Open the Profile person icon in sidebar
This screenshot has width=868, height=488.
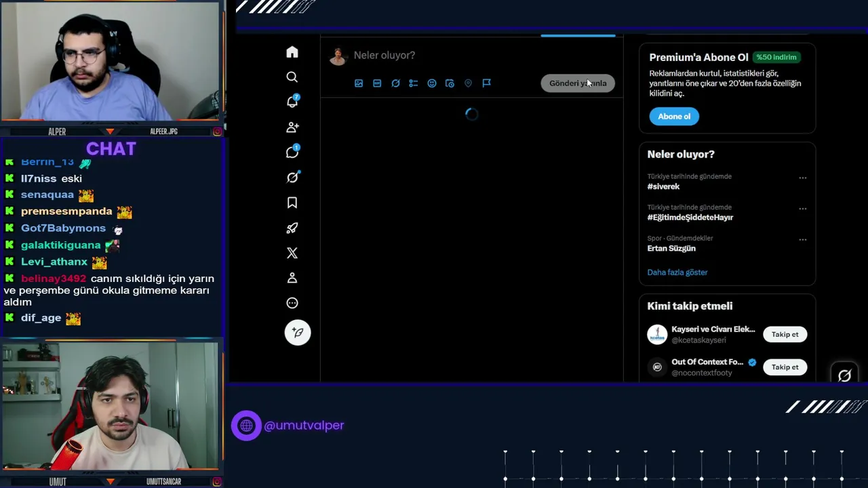pos(292,278)
